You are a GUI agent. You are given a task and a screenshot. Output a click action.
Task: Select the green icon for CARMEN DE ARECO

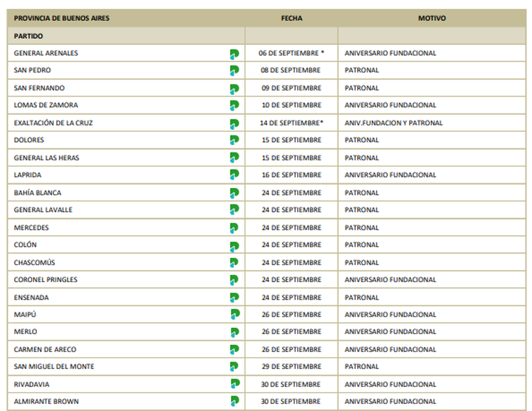click(234, 350)
